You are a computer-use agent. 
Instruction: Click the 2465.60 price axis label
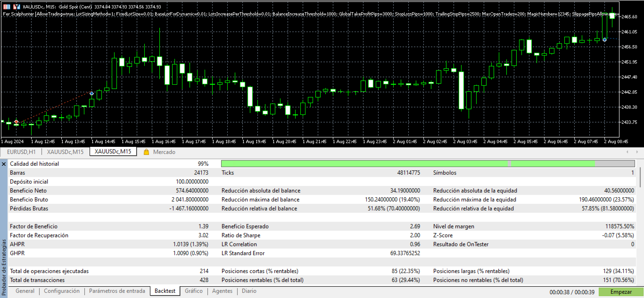point(630,17)
